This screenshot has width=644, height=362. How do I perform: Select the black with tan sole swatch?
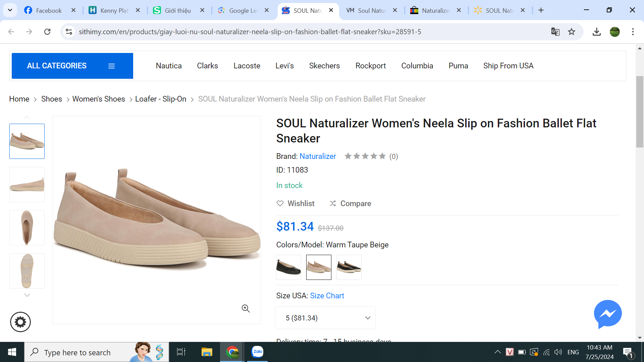pos(349,267)
